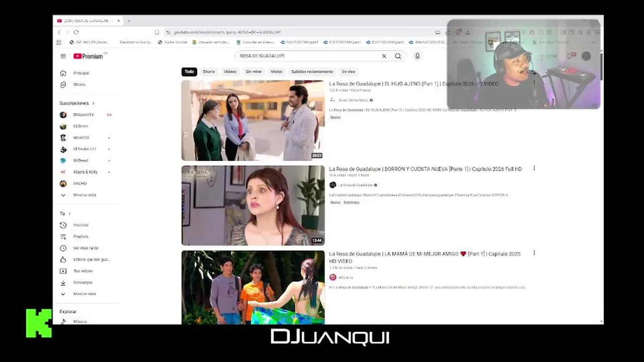
Task: Open Mayra & Kelly subscription channel
Action: point(86,172)
